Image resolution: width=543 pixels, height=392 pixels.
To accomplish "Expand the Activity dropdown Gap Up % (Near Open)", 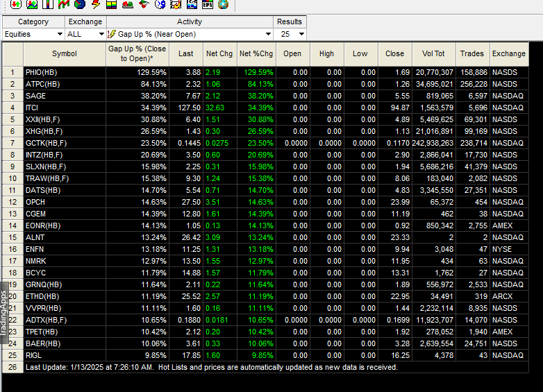I will click(x=190, y=34).
